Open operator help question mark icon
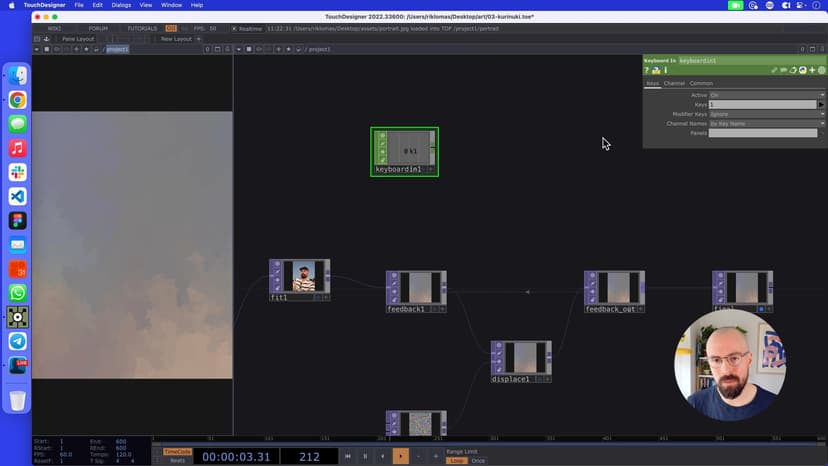 pos(647,70)
